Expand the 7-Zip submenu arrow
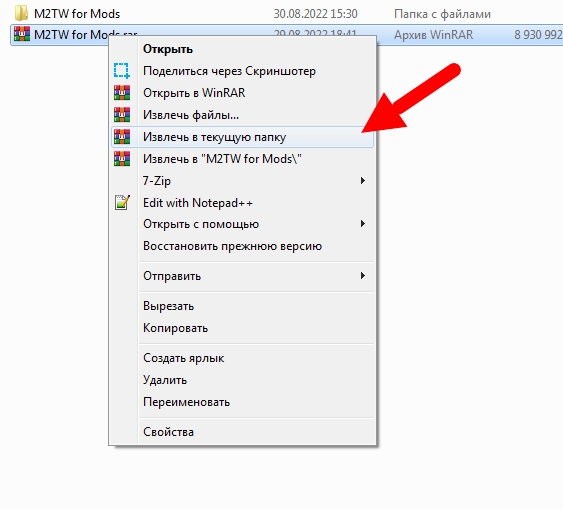563x510 pixels. (363, 180)
